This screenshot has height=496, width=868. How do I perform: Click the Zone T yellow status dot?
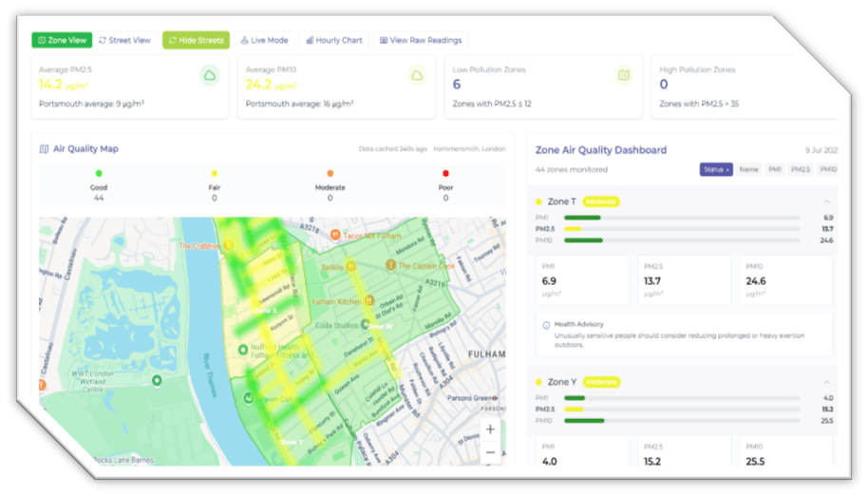point(538,201)
